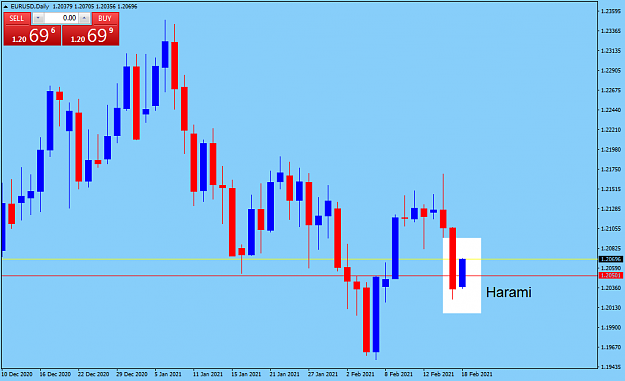
Task: Decrease trade volume with the down arrow
Action: click(x=38, y=18)
